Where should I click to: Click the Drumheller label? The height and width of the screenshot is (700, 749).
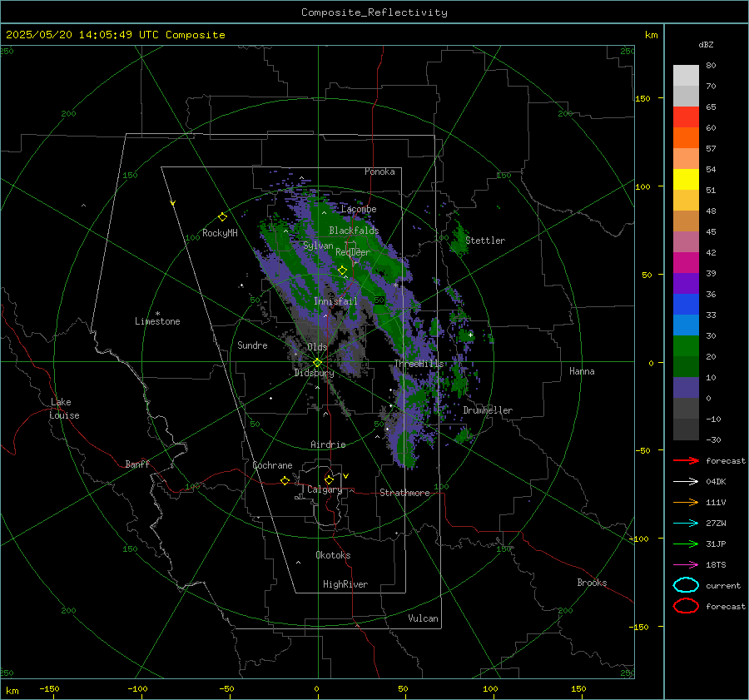point(488,410)
